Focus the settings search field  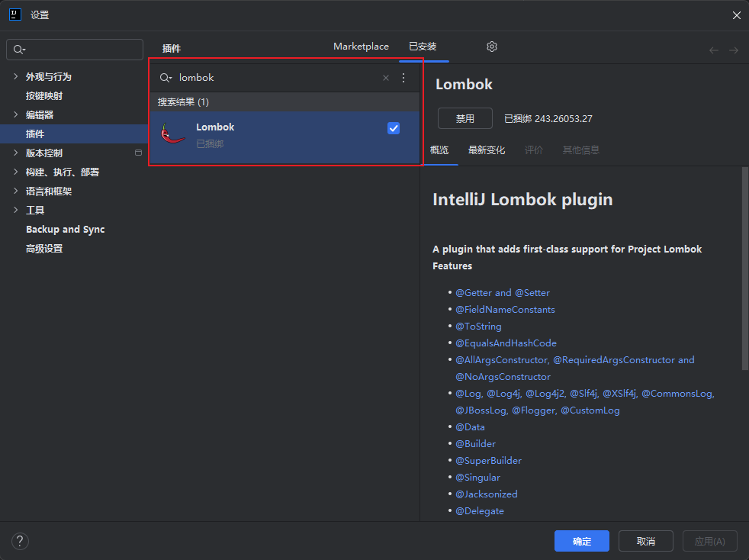75,50
